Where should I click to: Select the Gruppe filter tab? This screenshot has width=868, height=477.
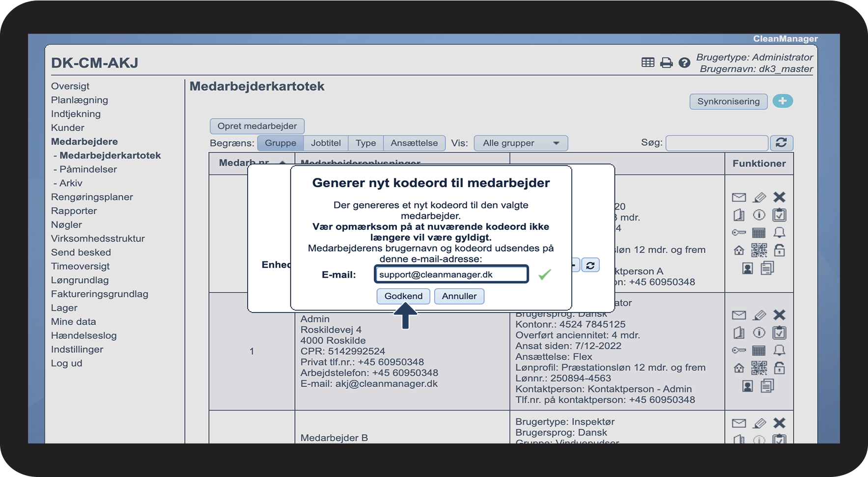(280, 143)
